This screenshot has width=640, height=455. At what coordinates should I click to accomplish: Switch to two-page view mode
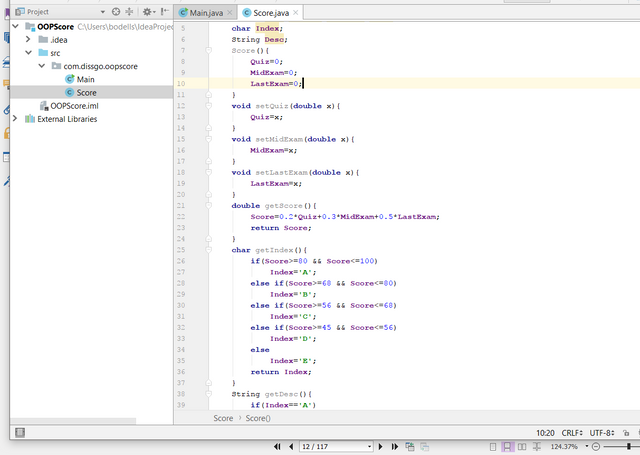522,447
